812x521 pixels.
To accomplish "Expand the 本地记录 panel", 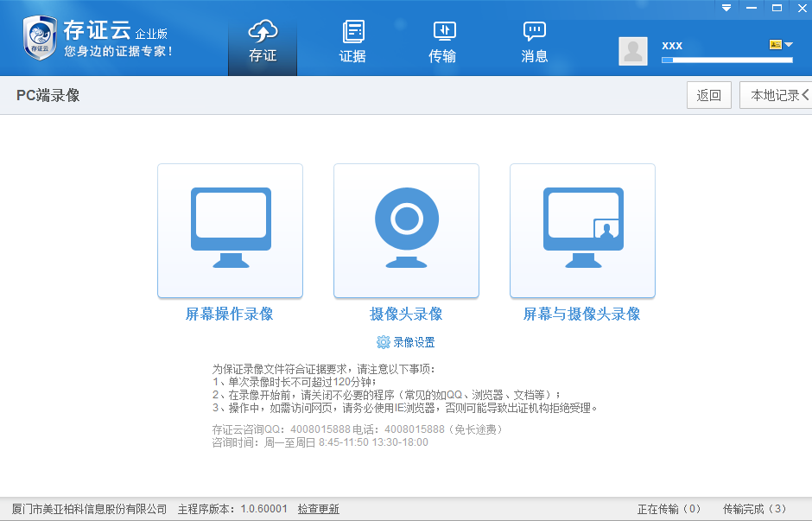I will 777,95.
